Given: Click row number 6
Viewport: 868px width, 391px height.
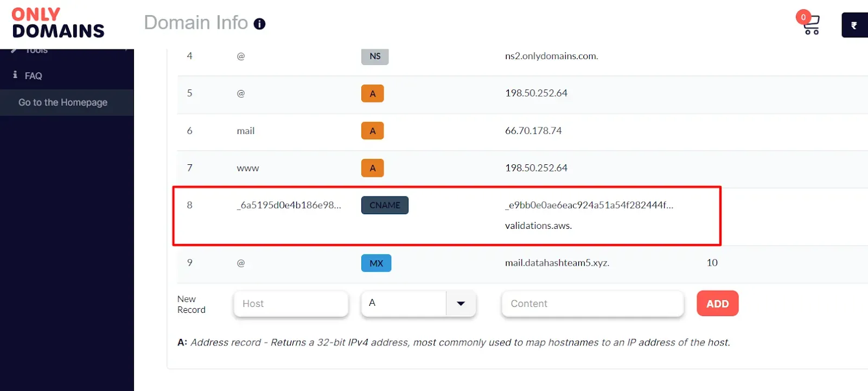Looking at the screenshot, I should 189,131.
